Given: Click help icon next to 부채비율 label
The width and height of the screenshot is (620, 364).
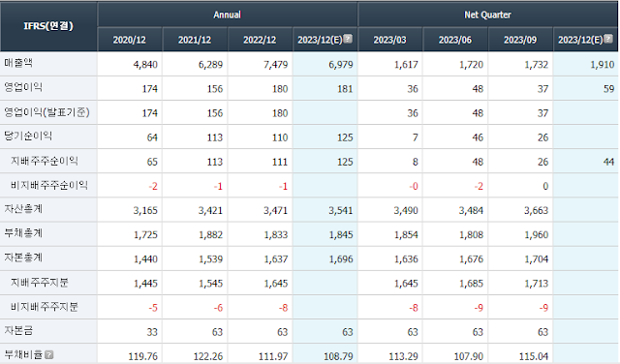Looking at the screenshot, I should (x=48, y=355).
